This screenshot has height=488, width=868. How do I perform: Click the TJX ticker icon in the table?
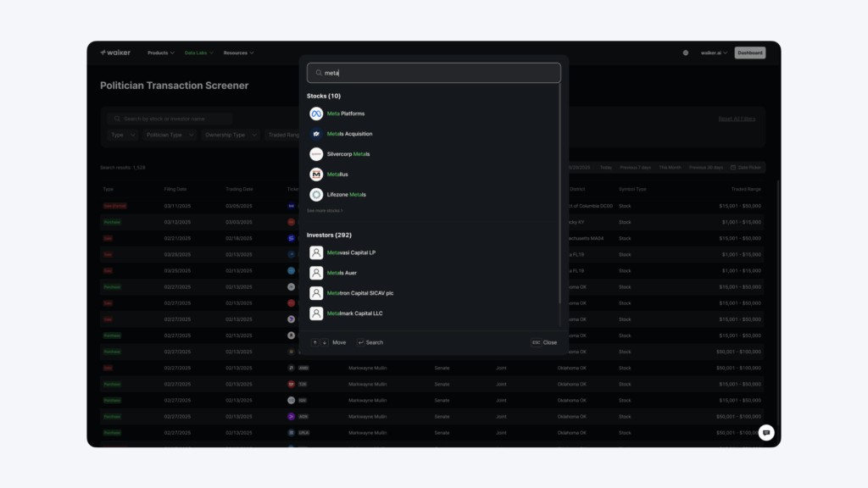292,384
